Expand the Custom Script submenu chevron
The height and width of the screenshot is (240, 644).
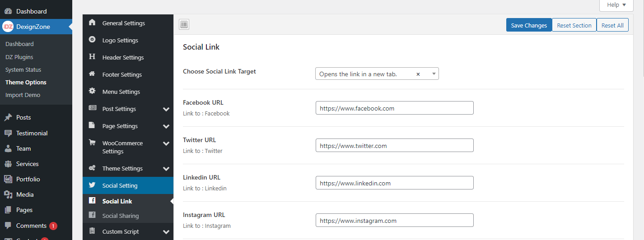coord(166,232)
